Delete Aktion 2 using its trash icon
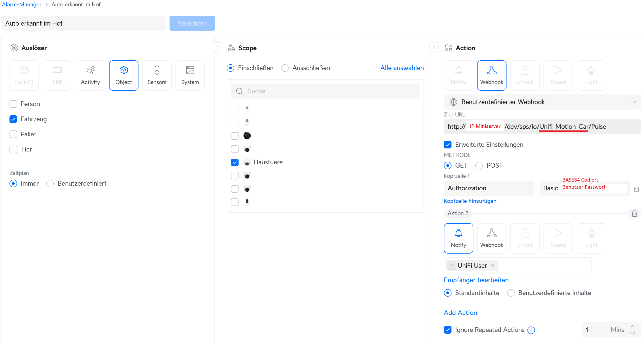This screenshot has height=344, width=644. [634, 213]
